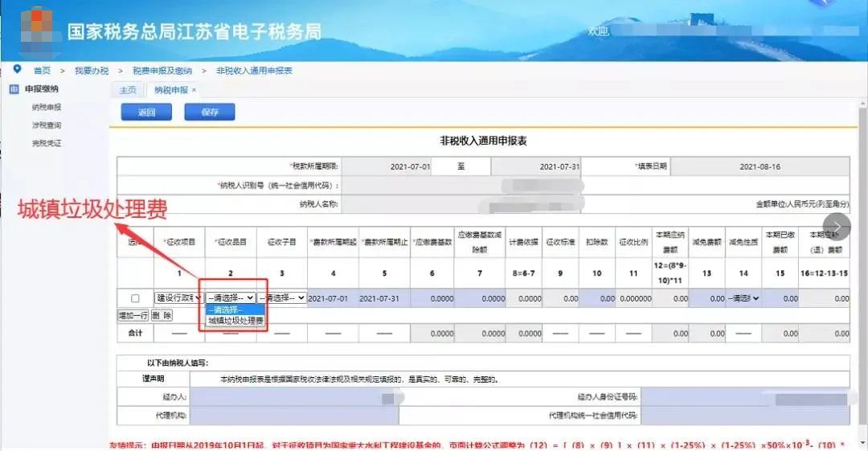The height and width of the screenshot is (451, 868).
Task: Close the 纳税申报 tab with its x
Action: (194, 90)
